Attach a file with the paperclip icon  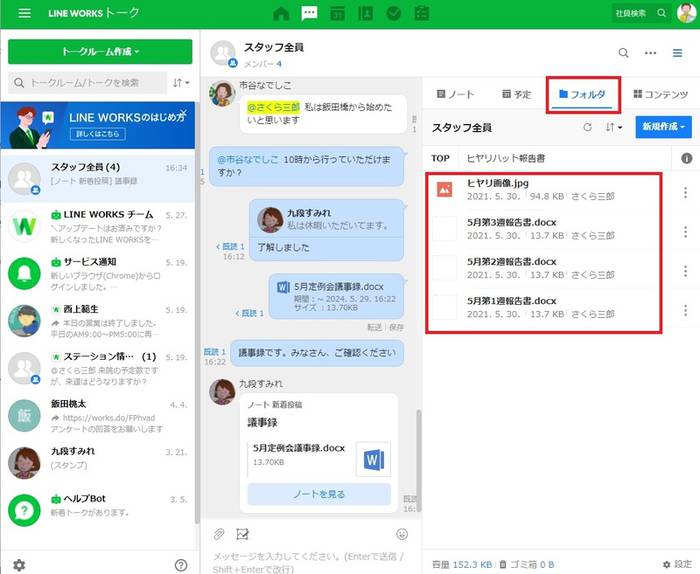[x=218, y=534]
